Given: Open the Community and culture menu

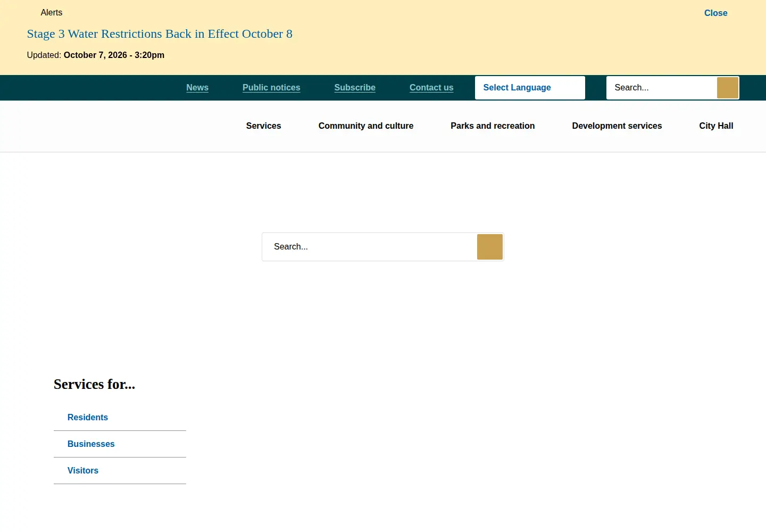Looking at the screenshot, I should coord(366,126).
